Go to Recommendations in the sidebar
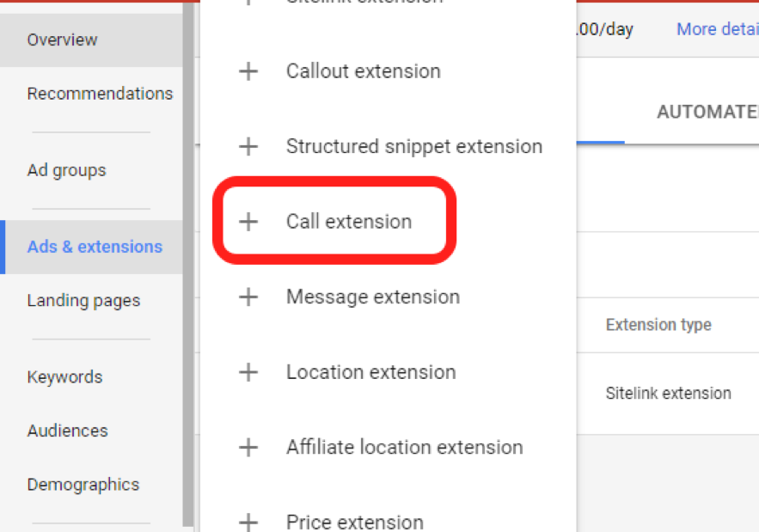 (x=100, y=94)
